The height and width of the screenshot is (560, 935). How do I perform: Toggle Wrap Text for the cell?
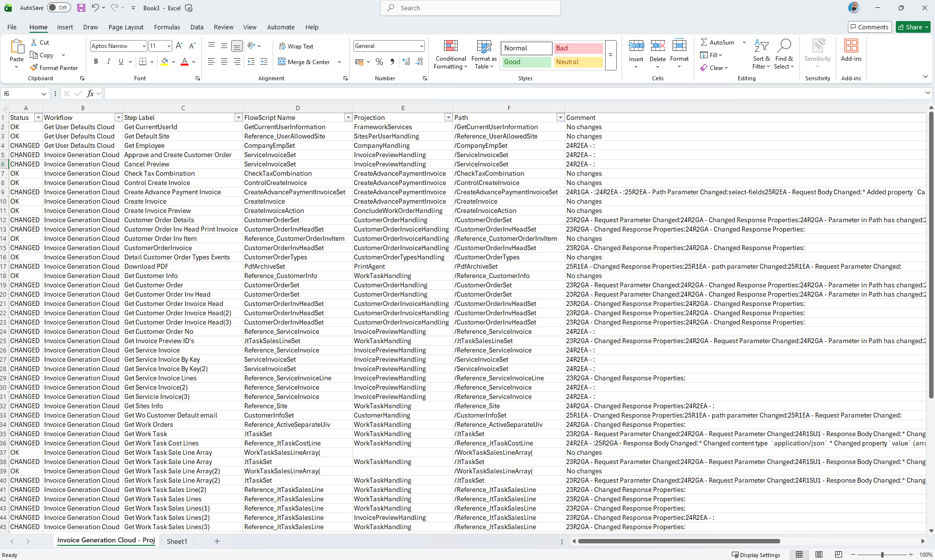pos(296,47)
